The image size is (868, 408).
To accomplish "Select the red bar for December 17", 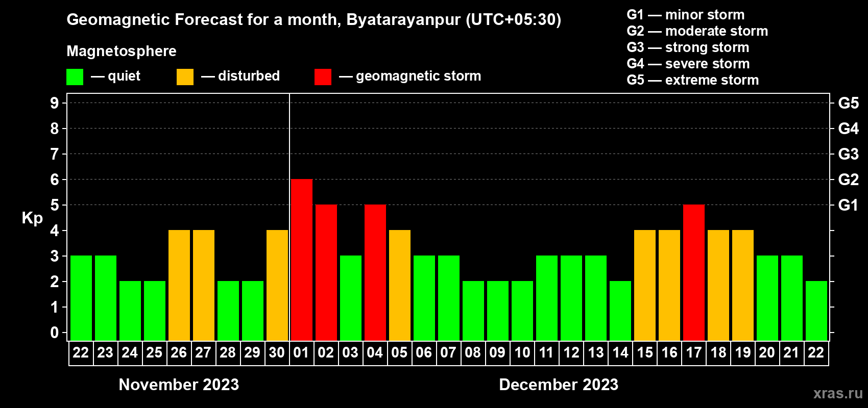I will point(694,273).
